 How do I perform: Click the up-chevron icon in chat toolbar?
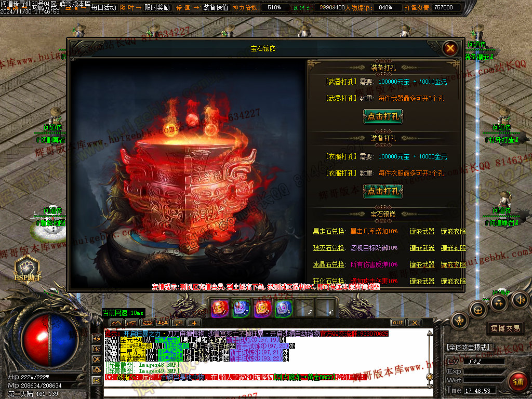(116, 323)
